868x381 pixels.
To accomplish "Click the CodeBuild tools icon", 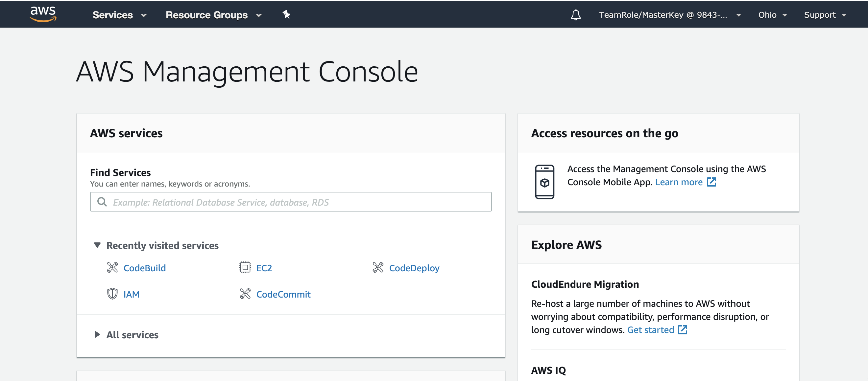I will tap(112, 268).
